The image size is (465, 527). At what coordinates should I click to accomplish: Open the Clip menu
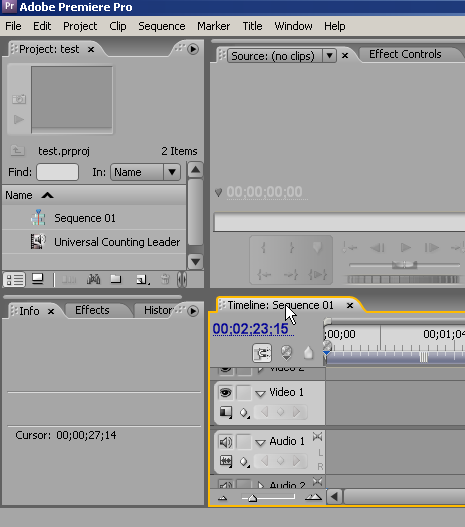click(118, 26)
